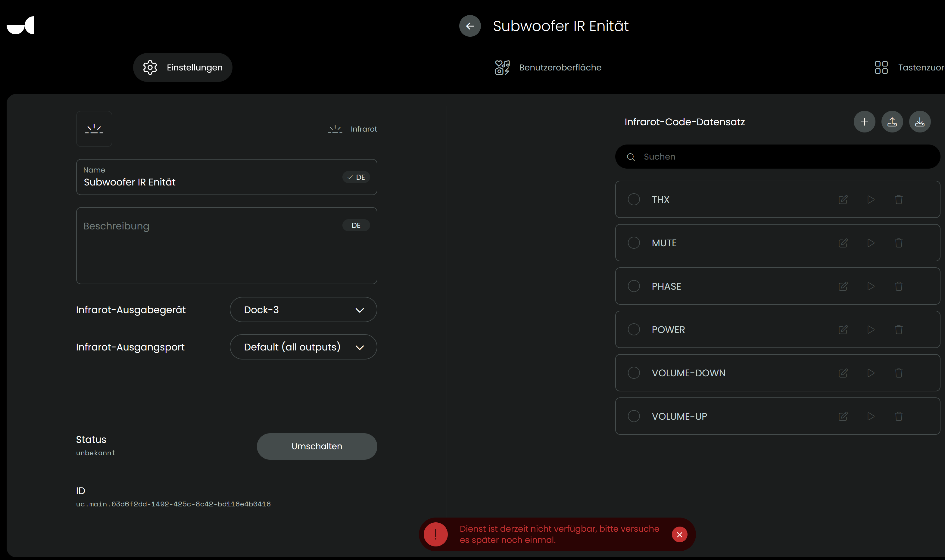Expand Infrarot-Ausgangsport dropdown
The width and height of the screenshot is (945, 560).
click(x=303, y=347)
